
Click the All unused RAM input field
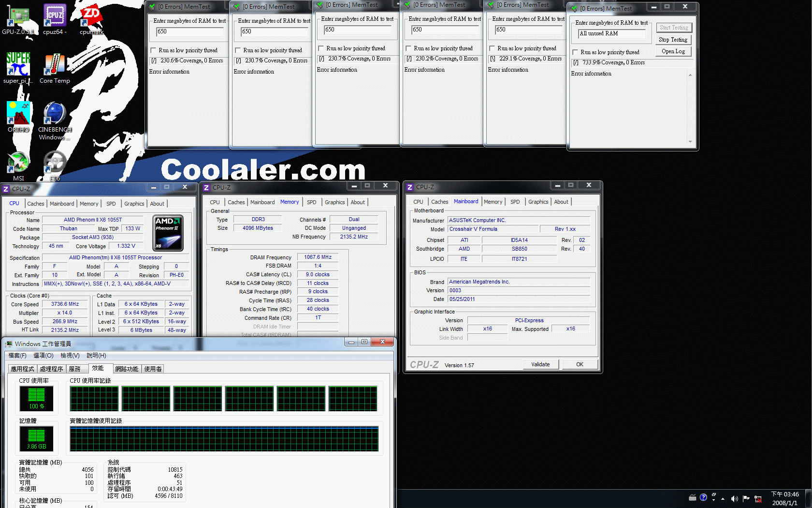pos(612,34)
